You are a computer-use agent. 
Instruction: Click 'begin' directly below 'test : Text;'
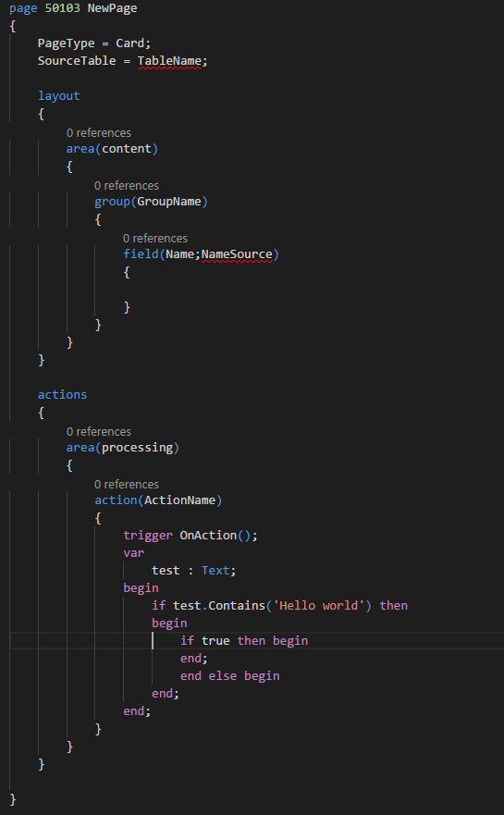141,588
